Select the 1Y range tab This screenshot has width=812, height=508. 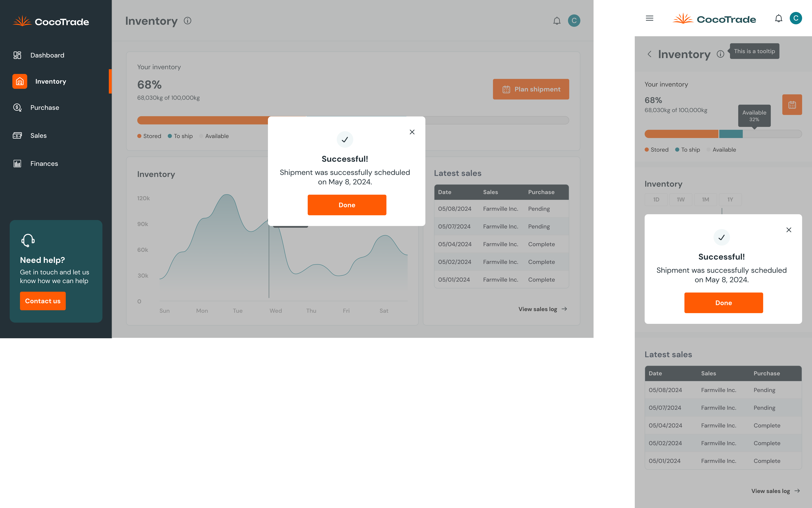pos(730,200)
